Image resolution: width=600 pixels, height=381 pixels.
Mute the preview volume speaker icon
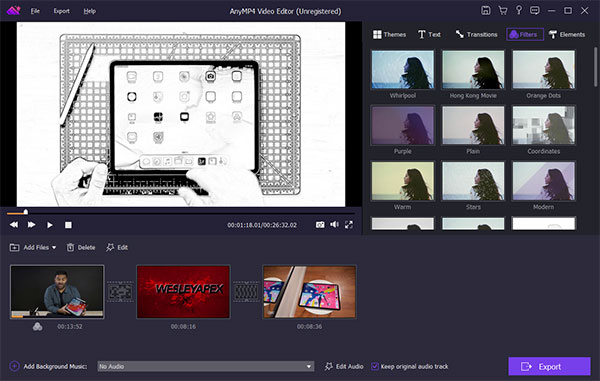(x=334, y=225)
